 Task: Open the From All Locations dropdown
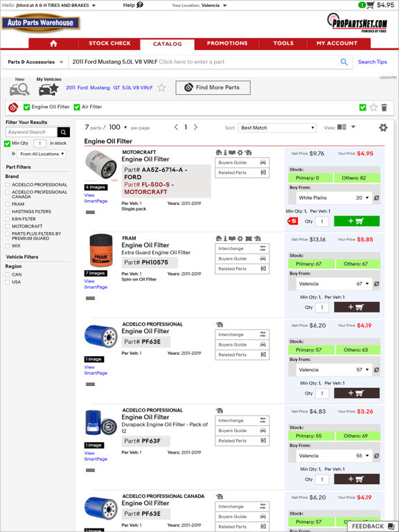pyautogui.click(x=42, y=154)
